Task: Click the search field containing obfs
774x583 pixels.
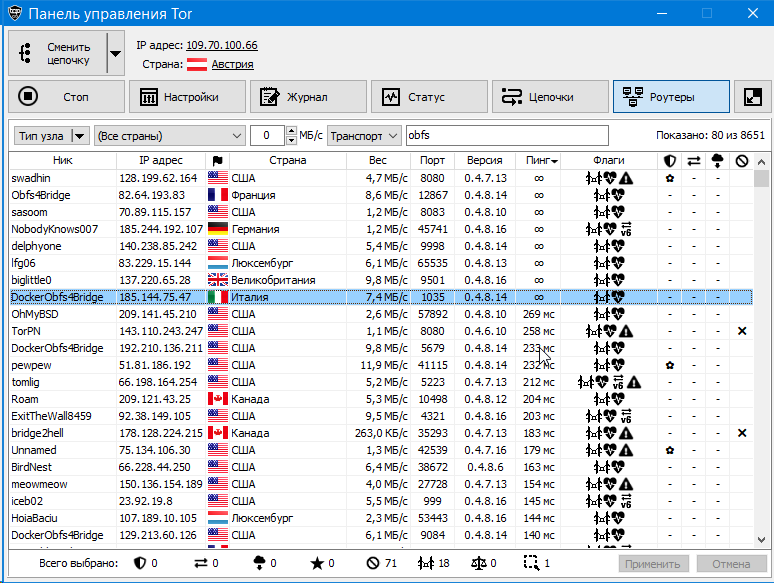Action: click(507, 135)
